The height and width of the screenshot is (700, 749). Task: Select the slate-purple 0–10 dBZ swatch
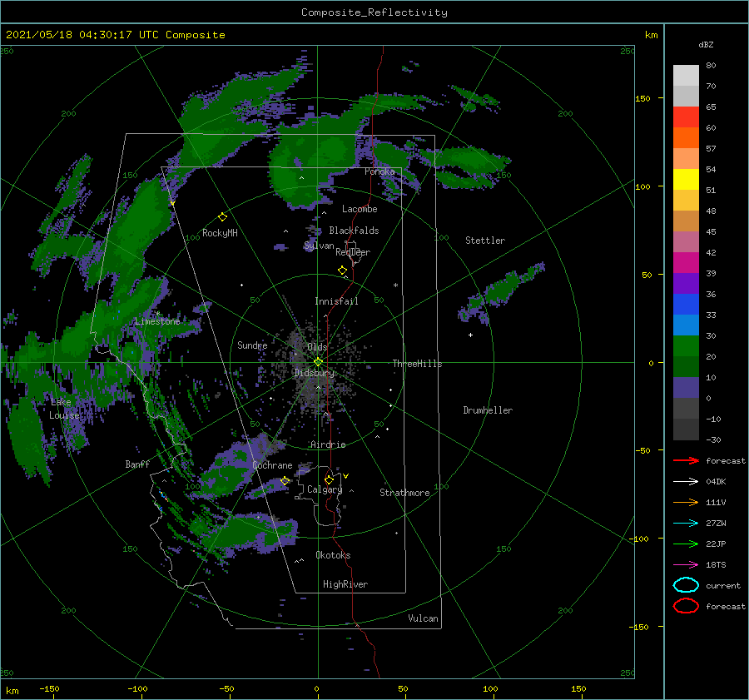coord(686,388)
